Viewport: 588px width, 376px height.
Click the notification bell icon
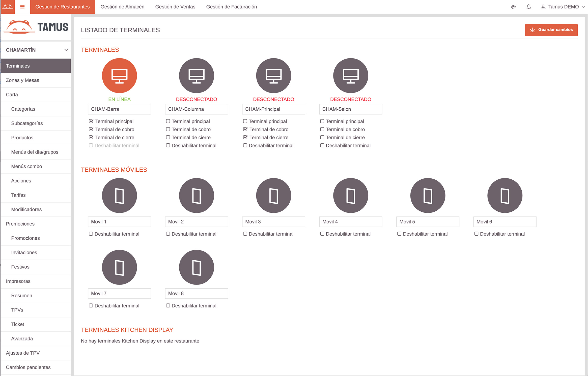tap(528, 7)
